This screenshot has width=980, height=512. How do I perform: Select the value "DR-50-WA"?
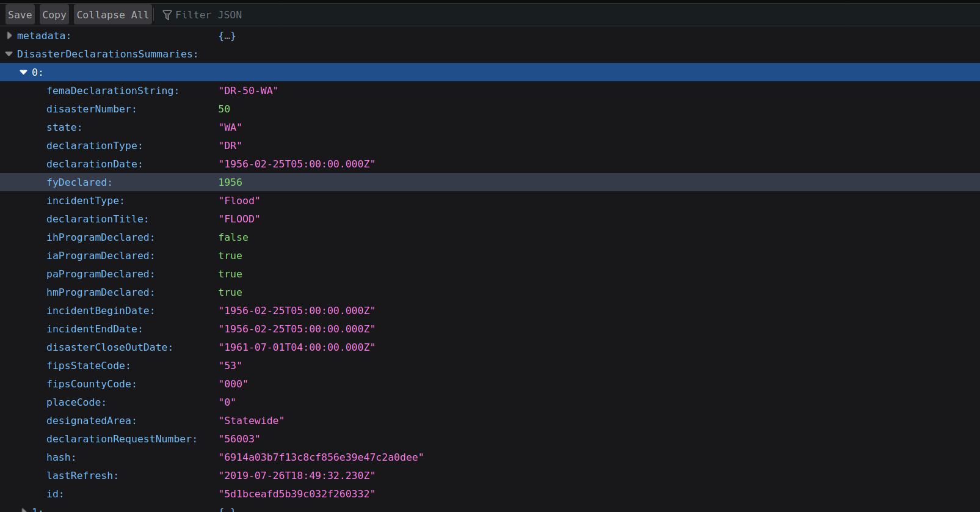(249, 90)
